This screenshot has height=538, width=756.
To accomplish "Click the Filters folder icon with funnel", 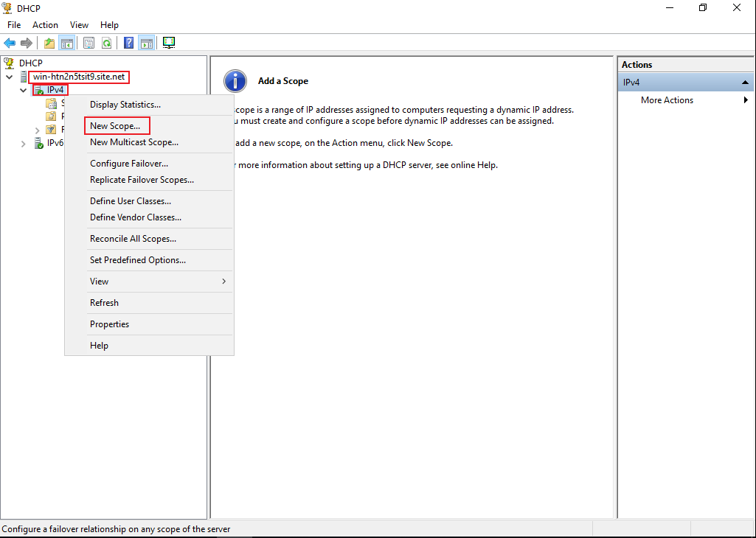I will click(x=51, y=130).
